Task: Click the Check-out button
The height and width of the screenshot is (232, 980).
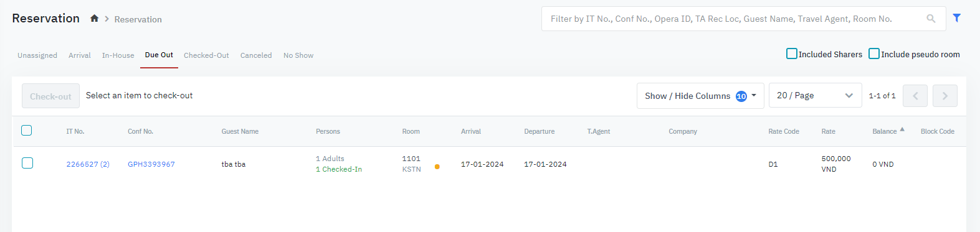Action: tap(50, 96)
